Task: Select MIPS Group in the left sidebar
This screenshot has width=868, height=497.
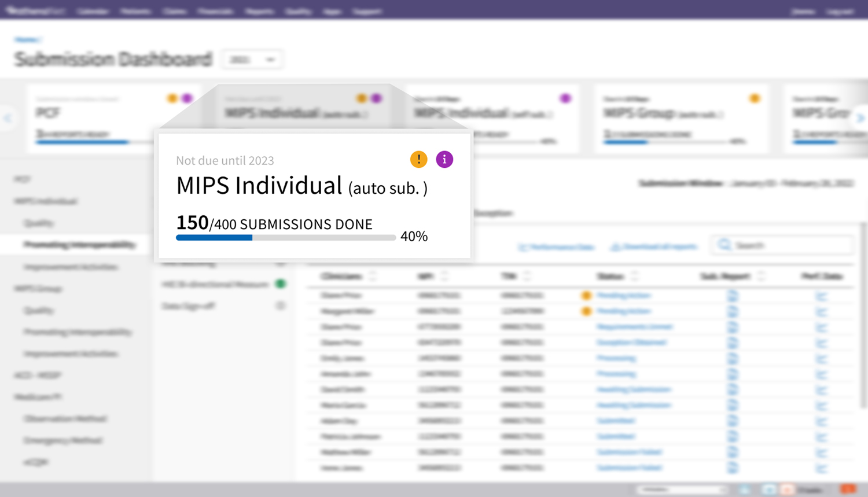Action: coord(38,288)
